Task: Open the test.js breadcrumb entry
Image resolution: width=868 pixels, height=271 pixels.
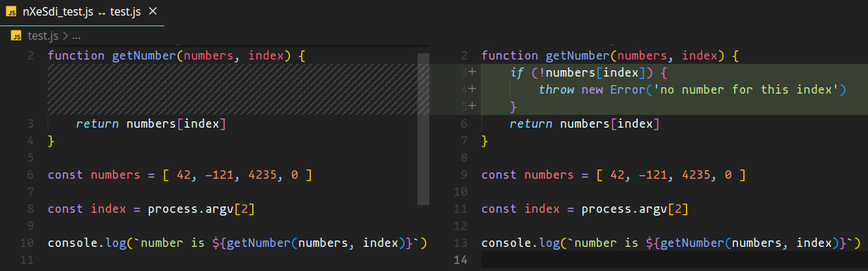Action: [43, 35]
